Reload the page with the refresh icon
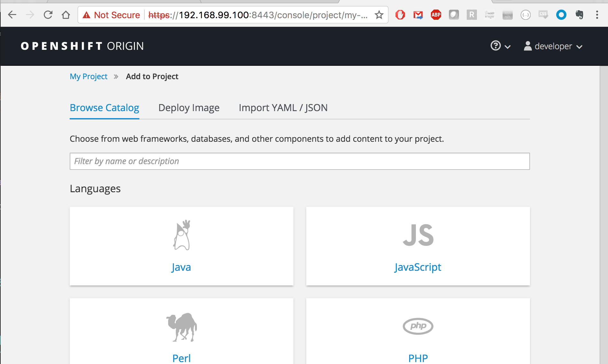Image resolution: width=608 pixels, height=364 pixels. click(x=48, y=15)
